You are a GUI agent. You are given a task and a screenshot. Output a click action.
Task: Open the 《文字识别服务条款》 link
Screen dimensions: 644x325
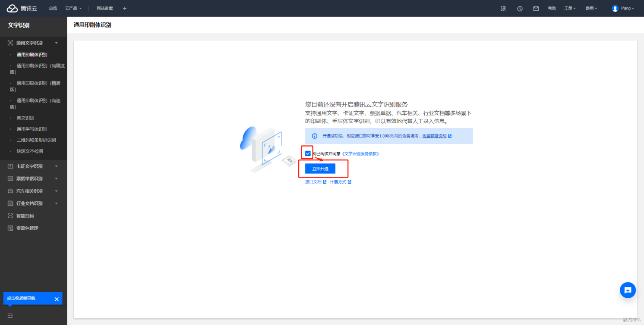(x=360, y=153)
